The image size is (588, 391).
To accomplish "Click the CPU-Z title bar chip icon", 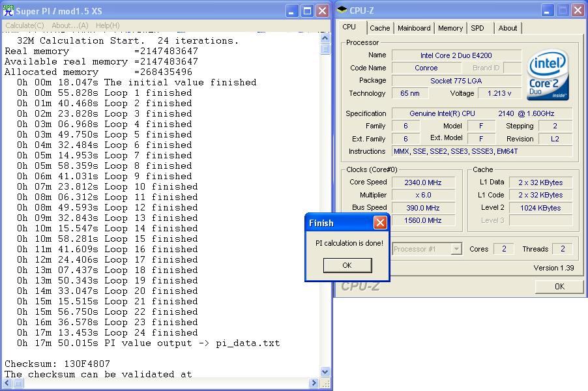I will 342,10.
